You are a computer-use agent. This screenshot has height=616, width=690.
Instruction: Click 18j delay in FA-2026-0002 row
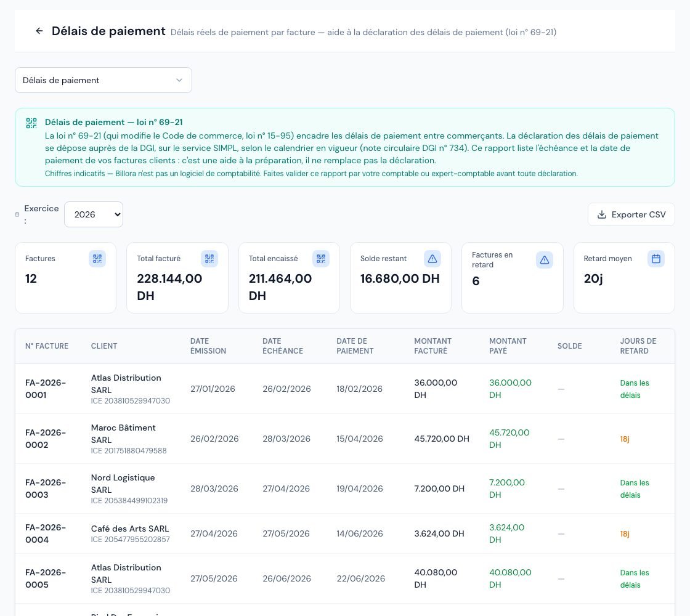click(x=625, y=439)
